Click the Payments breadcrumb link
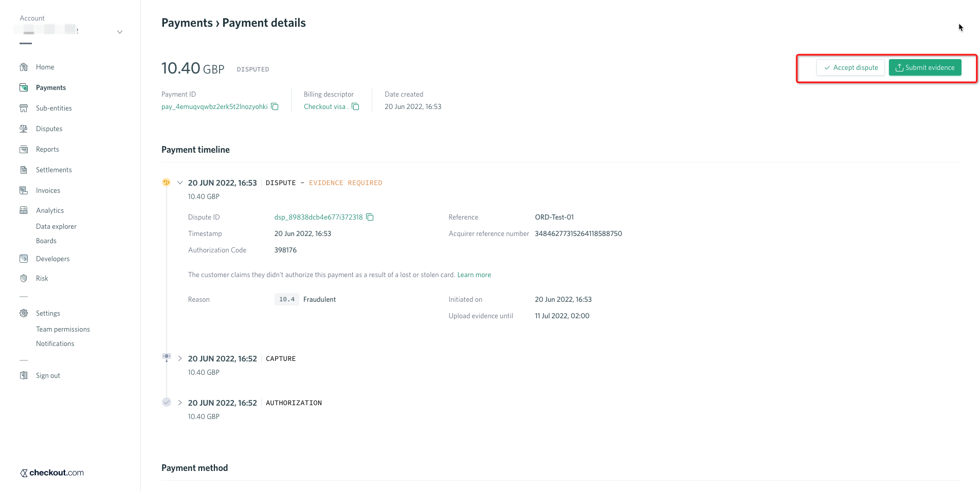This screenshot has height=491, width=980. pos(187,23)
